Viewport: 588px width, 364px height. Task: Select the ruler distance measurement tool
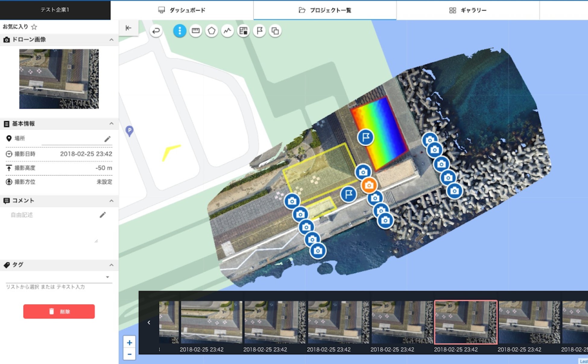coord(196,31)
